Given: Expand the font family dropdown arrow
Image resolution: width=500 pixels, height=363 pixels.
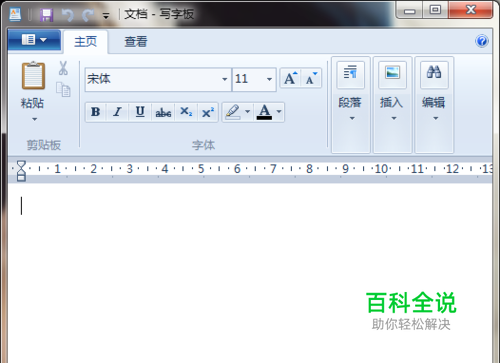Looking at the screenshot, I should click(225, 79).
